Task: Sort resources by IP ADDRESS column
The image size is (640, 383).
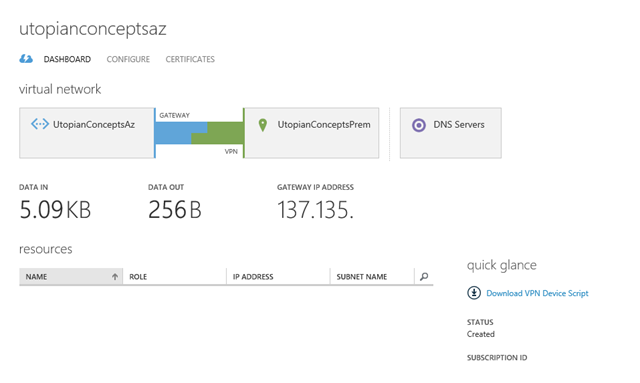Action: point(278,276)
